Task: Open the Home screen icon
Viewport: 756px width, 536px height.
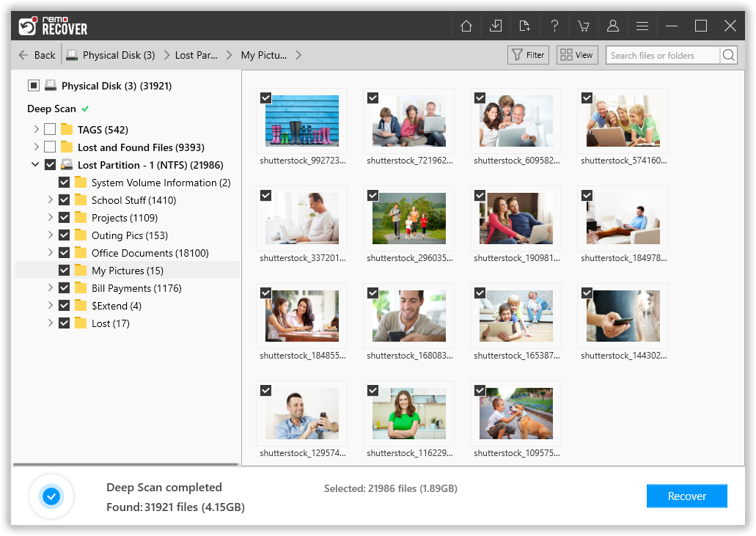Action: tap(466, 25)
